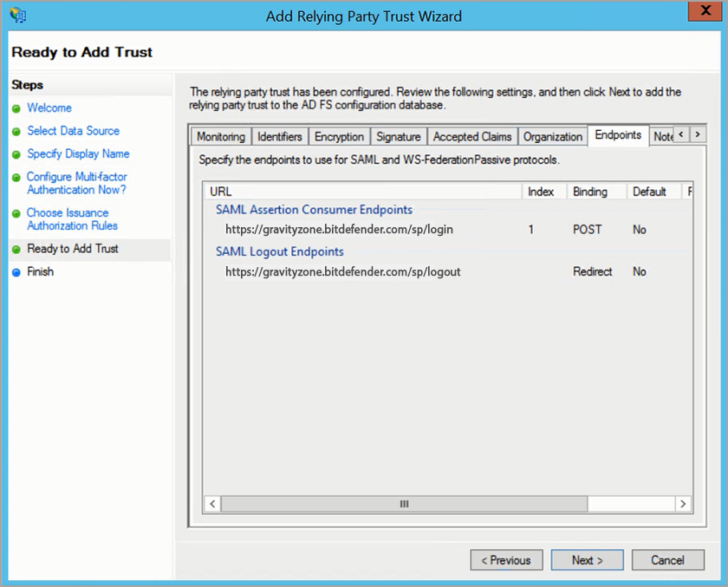Click the green bullet beside Welcome step
Screen dimensions: 728x587
tap(16, 108)
